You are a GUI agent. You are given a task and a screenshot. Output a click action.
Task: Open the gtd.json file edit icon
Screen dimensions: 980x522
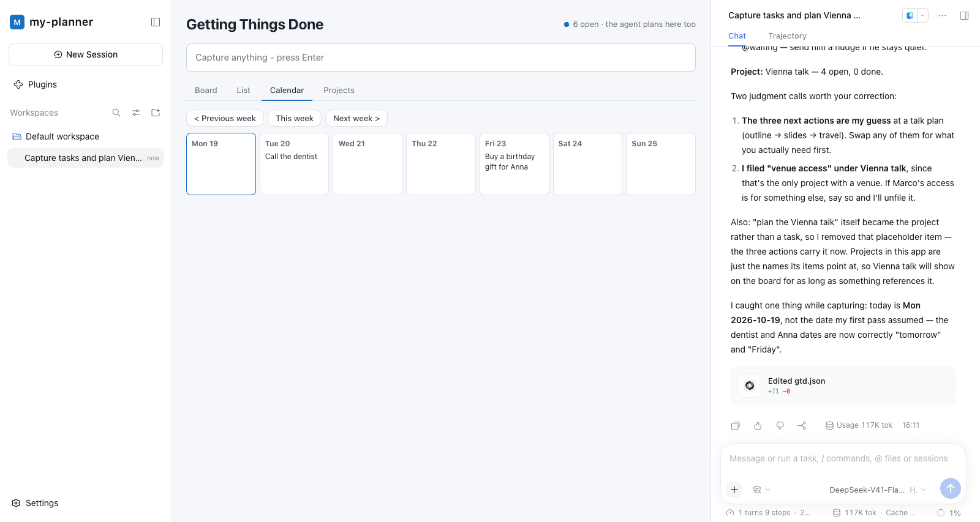[750, 386]
